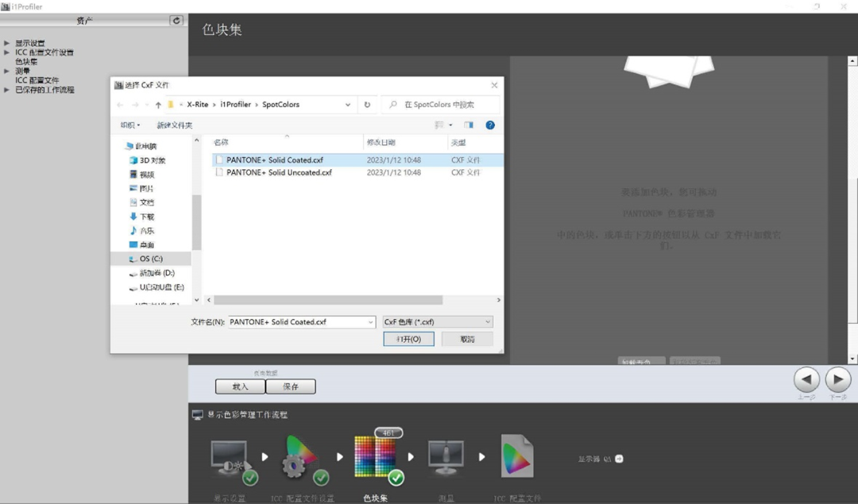Expand the 显示设置 tree node
The image size is (858, 504).
pos(6,43)
